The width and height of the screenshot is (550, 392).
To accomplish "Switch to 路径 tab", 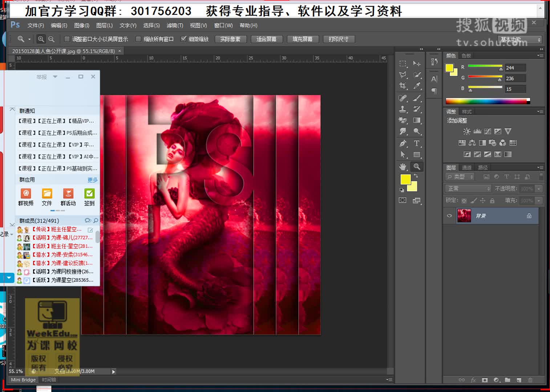I will [483, 167].
